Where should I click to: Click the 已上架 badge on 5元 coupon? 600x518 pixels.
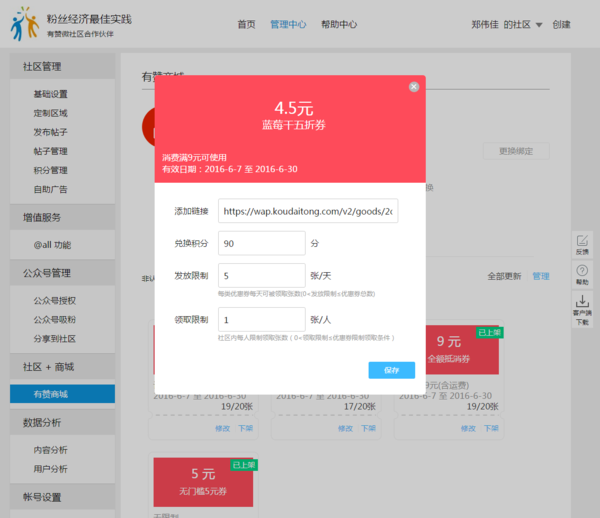coord(244,465)
